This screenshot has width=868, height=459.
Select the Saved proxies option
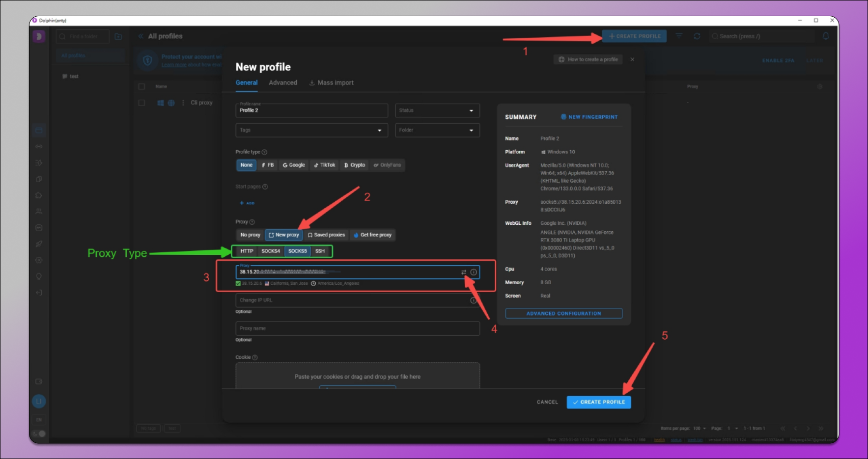(x=326, y=235)
